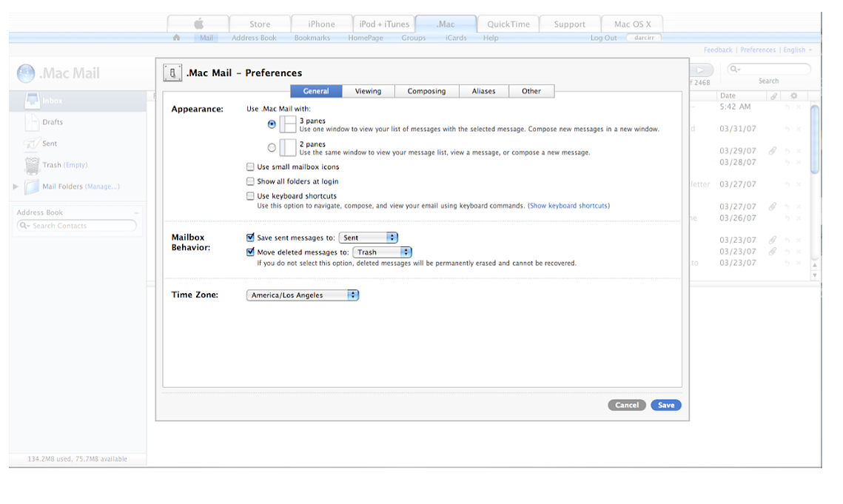
Task: Open the Composing tab
Action: coord(427,92)
